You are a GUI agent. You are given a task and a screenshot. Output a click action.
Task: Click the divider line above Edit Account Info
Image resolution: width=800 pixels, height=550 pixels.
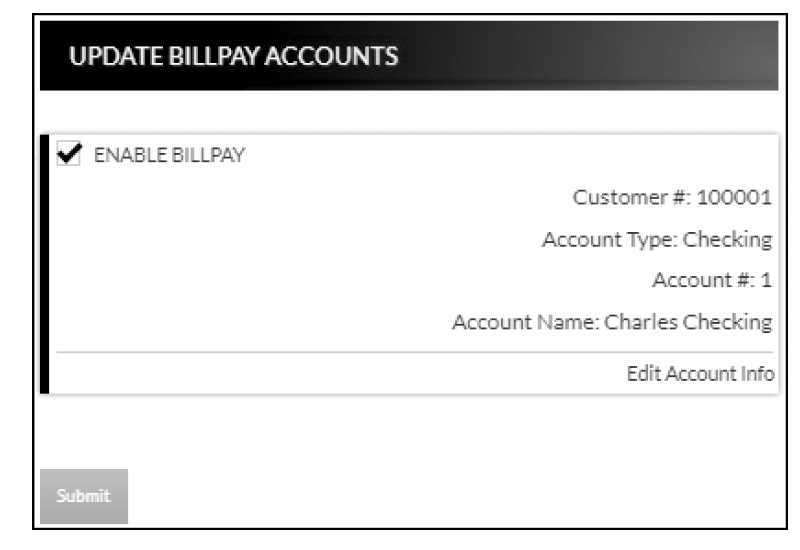(x=400, y=352)
